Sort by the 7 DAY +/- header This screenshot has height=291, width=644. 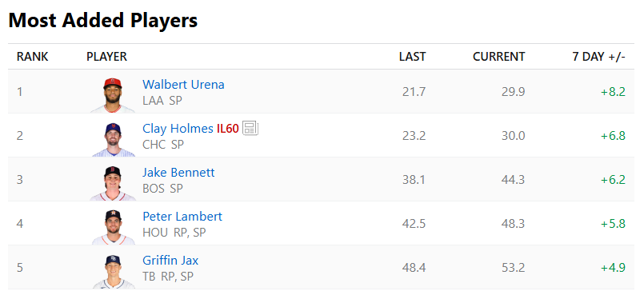point(599,57)
